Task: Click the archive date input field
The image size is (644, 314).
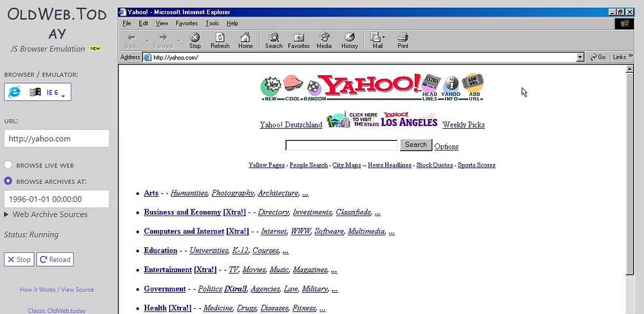Action: (x=57, y=199)
